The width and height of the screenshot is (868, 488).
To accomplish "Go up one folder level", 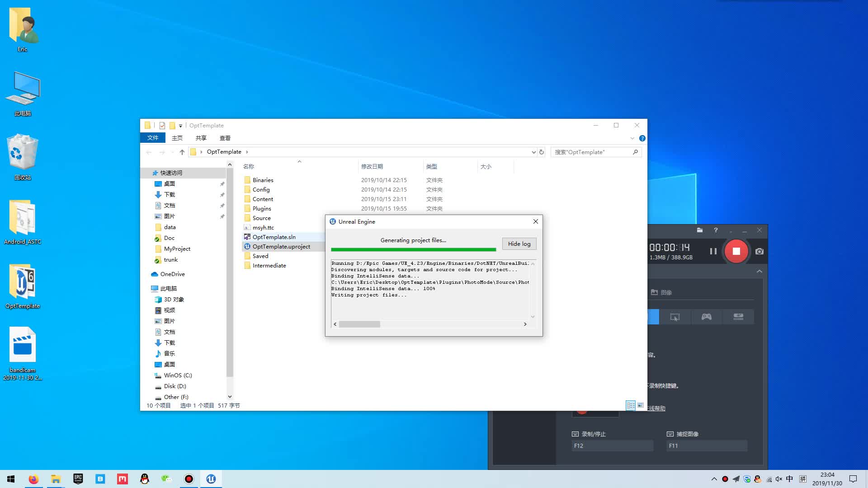I will [x=182, y=152].
